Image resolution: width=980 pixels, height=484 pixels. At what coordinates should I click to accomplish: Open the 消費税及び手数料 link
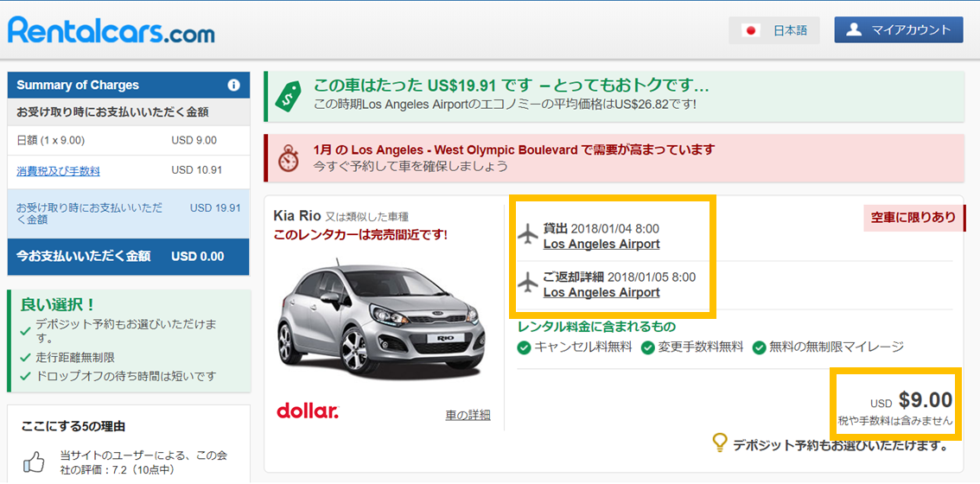58,170
